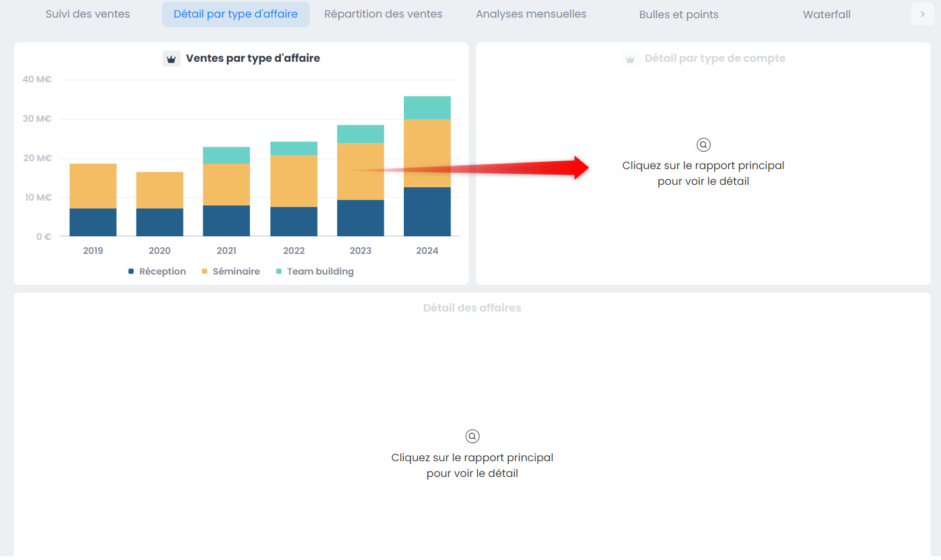Screen dimensions: 941x560
Task: Toggle the Séminaire series in the legend
Action: pyautogui.click(x=236, y=272)
